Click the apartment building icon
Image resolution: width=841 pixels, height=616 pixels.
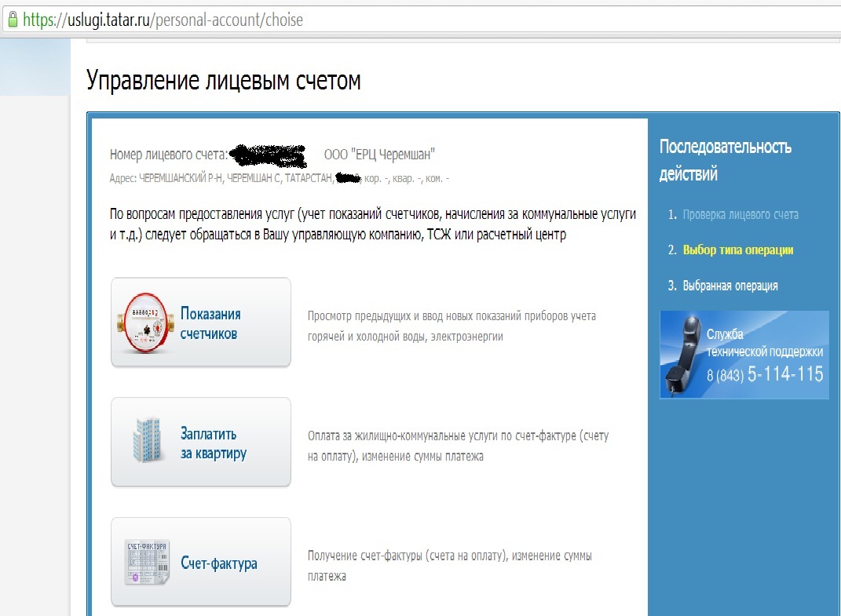point(147,441)
